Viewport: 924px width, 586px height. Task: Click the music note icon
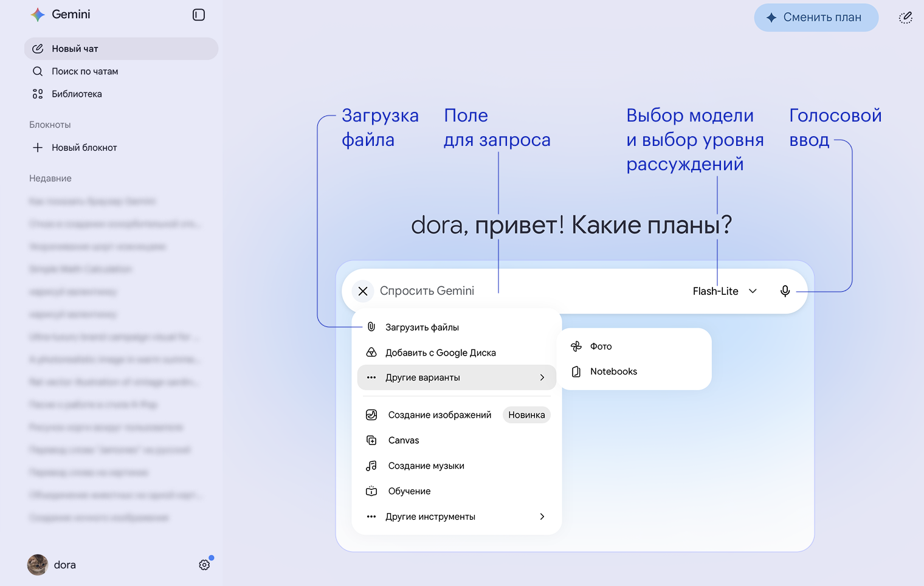(x=371, y=466)
